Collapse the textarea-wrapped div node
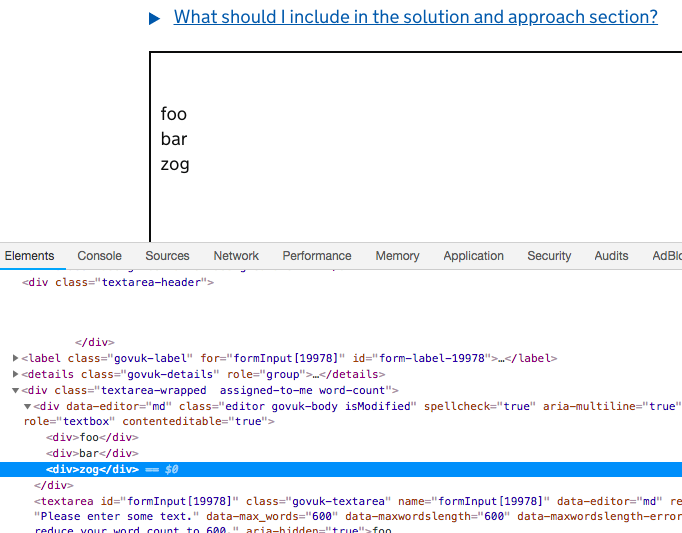The image size is (682, 533). point(15,390)
